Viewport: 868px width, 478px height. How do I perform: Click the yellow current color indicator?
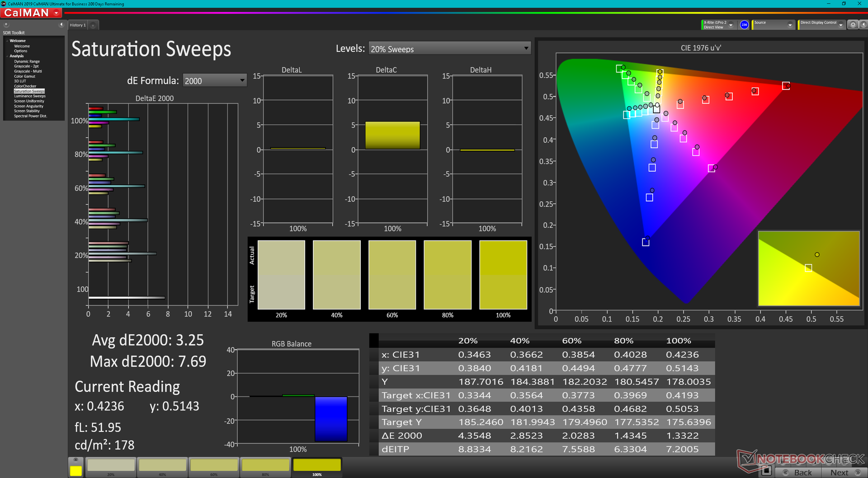click(x=76, y=470)
